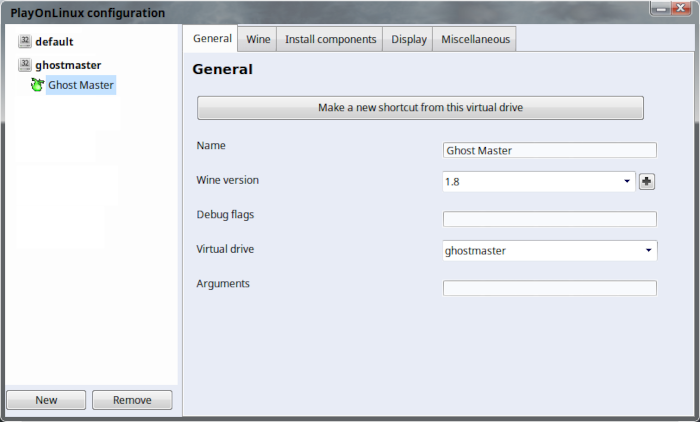Minimize the PlayOnLinux configuration window

coord(660,9)
